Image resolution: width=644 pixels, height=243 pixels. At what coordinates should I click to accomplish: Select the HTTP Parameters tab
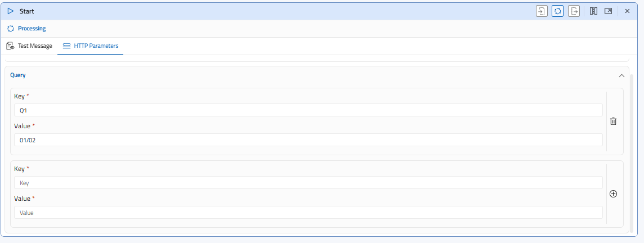(91, 46)
